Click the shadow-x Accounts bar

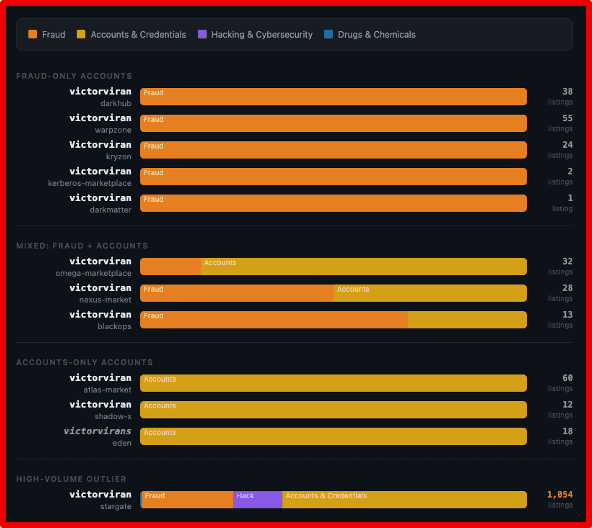coord(333,410)
